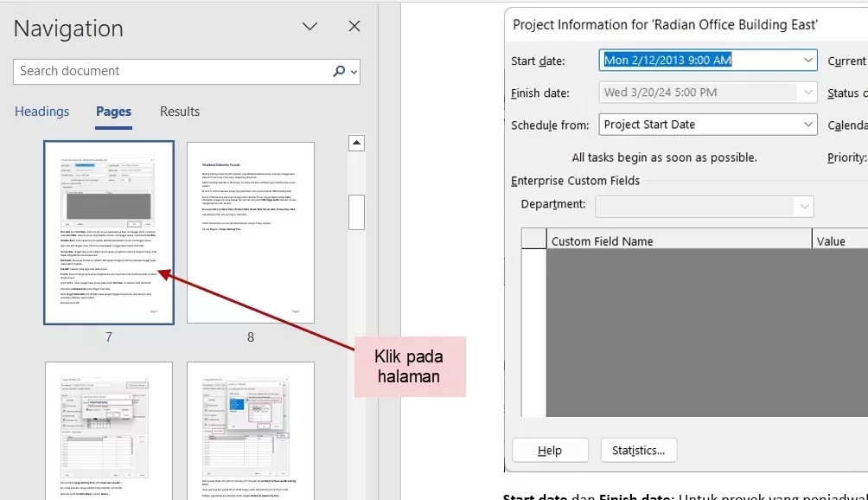Image resolution: width=868 pixels, height=500 pixels.
Task: Click the search magnifier icon
Action: (339, 72)
